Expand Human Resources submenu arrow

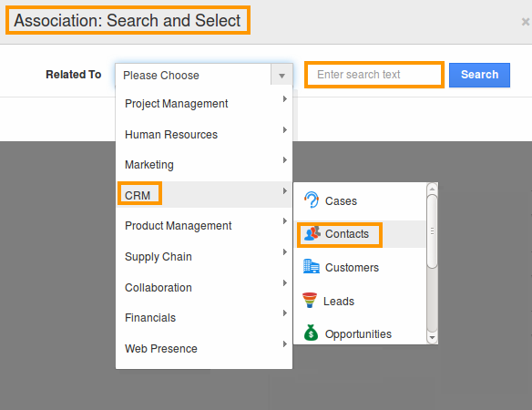[x=285, y=130]
